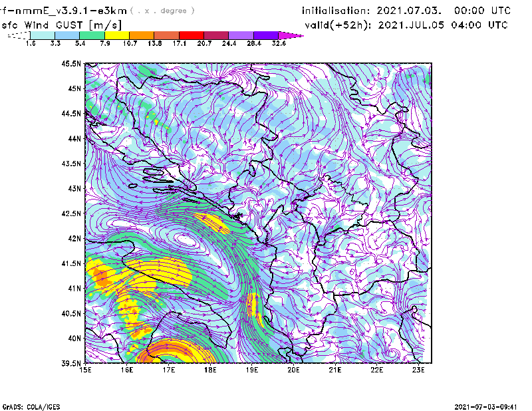532x411 pixels.
Task: Click the red 17.1–20.7 legend swatch
Action: (192, 35)
